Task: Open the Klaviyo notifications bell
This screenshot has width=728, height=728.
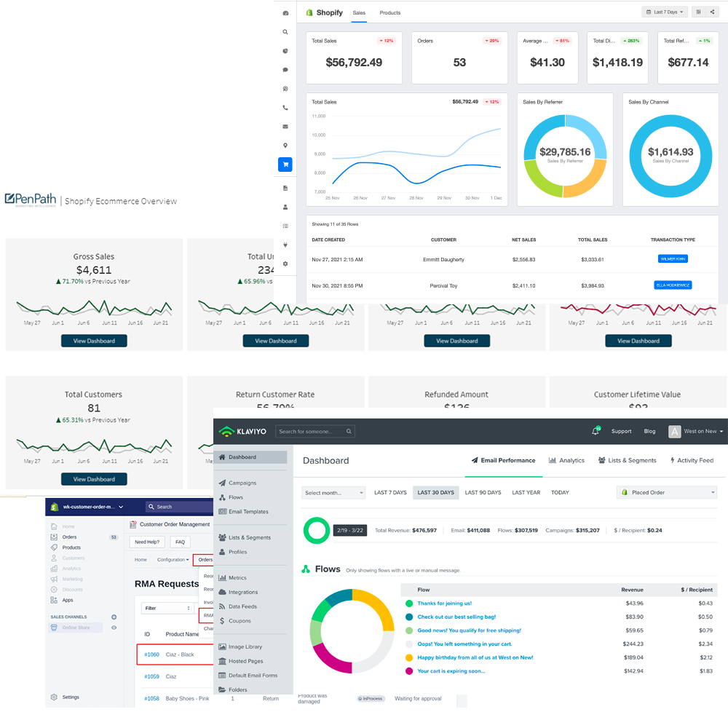Action: click(x=595, y=431)
